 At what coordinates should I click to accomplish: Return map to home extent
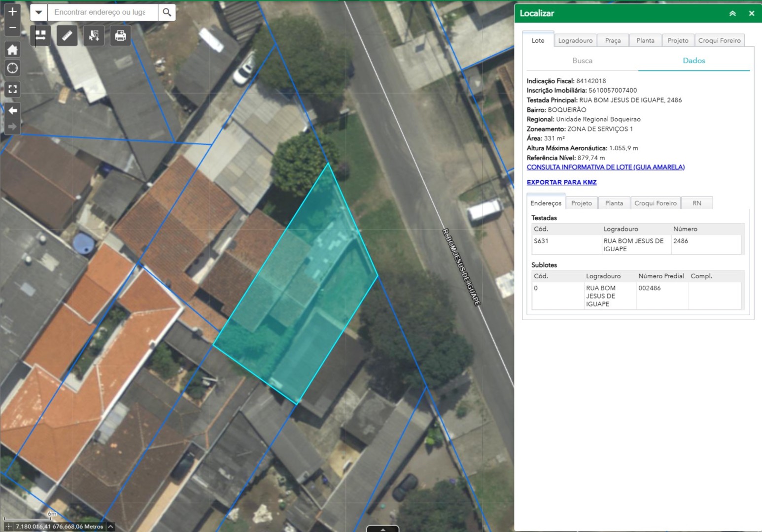pos(12,49)
